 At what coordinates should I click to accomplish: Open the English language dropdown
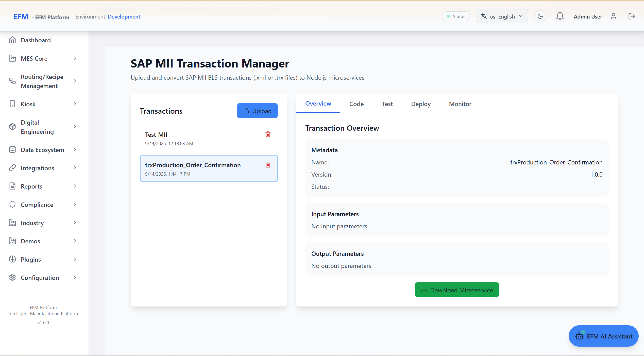(x=502, y=16)
